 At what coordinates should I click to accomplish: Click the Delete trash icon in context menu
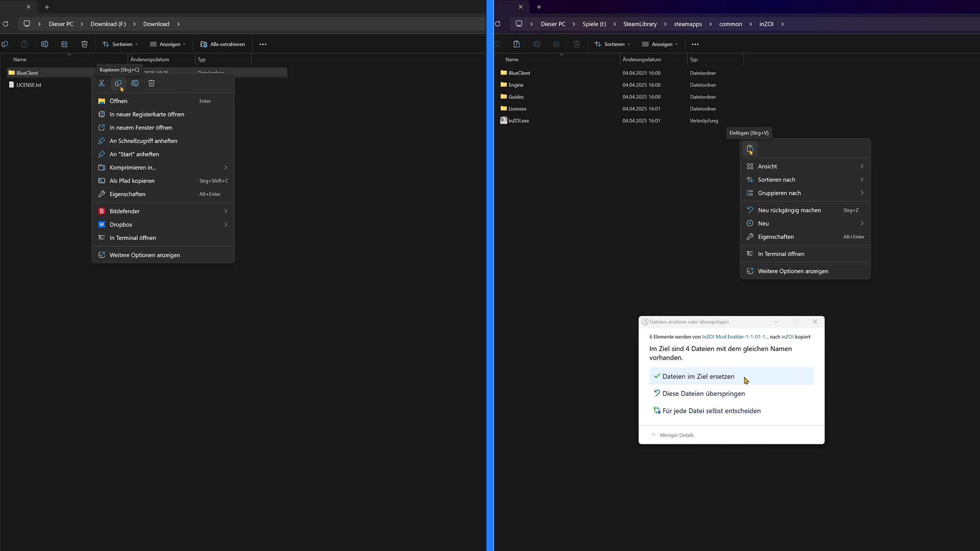[x=152, y=83]
